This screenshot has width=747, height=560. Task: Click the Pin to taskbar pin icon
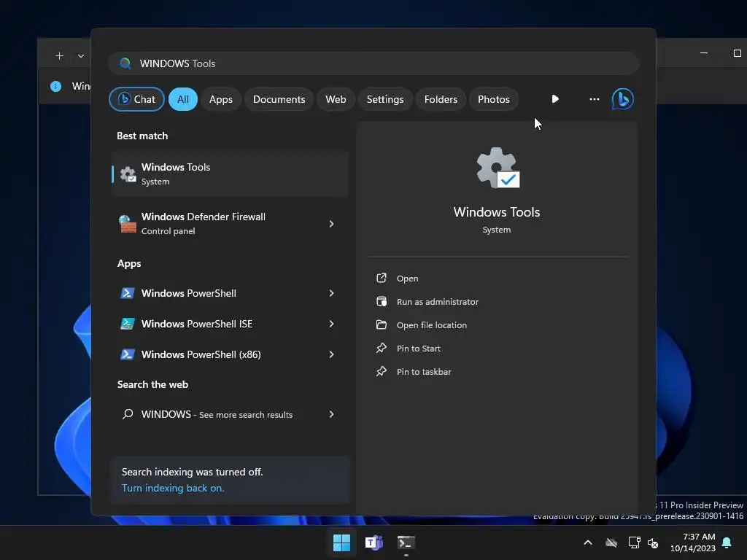(x=381, y=371)
